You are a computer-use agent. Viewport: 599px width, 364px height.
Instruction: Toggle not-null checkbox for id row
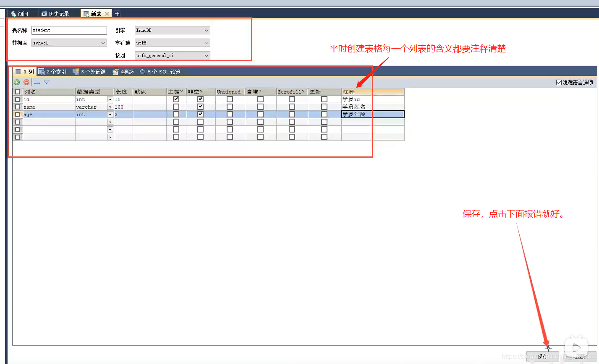coord(201,99)
